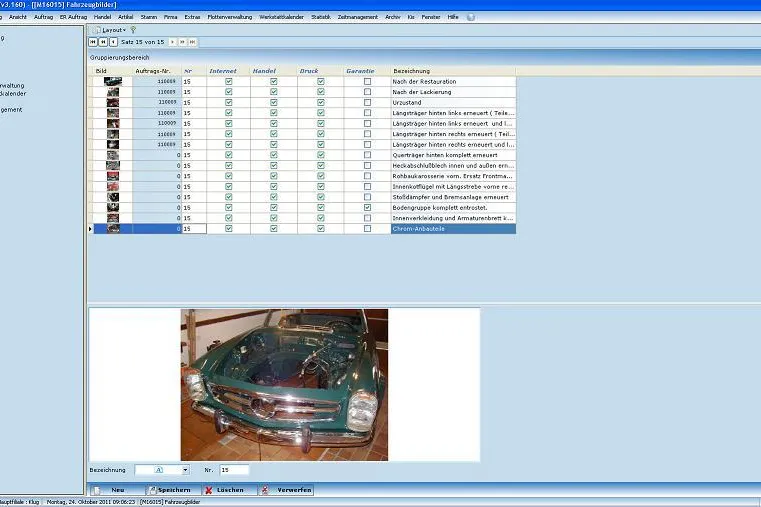
Task: Select the 'Nach der Lackierung' description cell
Action: click(453, 92)
